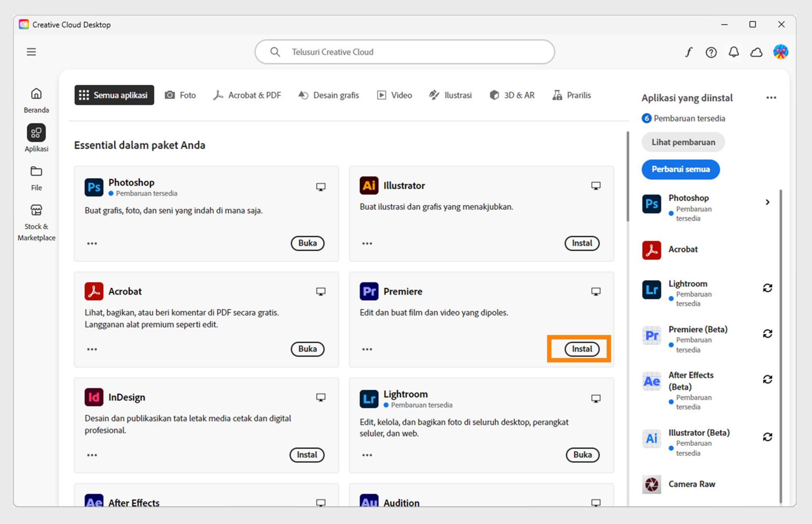Viewport: 812px width, 524px height.
Task: Open the fonts icon in header
Action: click(689, 52)
